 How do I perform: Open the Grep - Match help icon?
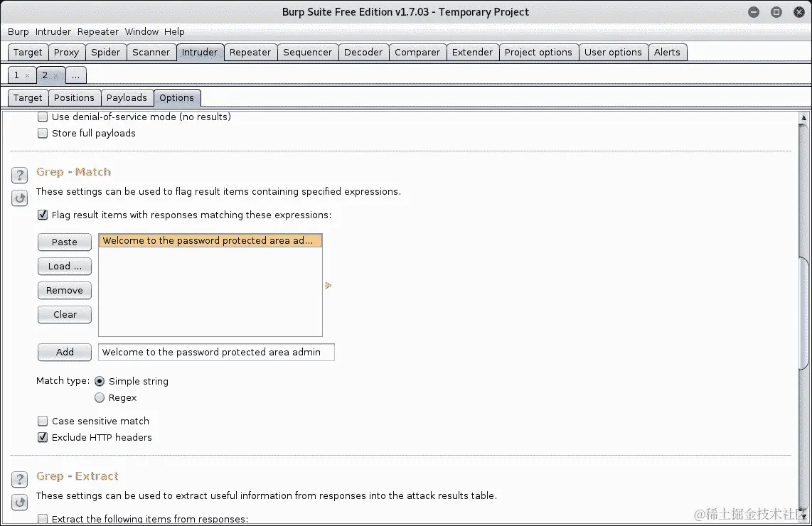point(19,175)
